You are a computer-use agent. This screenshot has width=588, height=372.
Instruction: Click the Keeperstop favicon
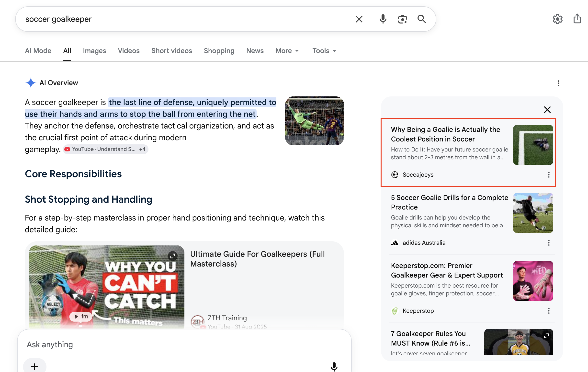395,311
